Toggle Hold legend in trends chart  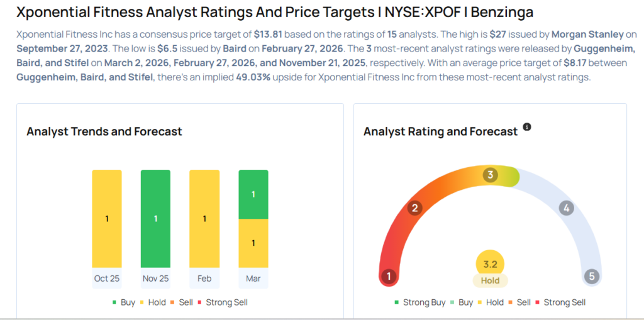(x=153, y=302)
